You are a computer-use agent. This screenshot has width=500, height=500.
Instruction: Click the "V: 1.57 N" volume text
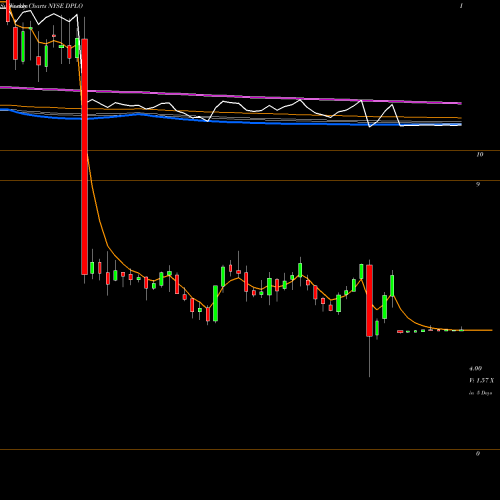[481, 380]
